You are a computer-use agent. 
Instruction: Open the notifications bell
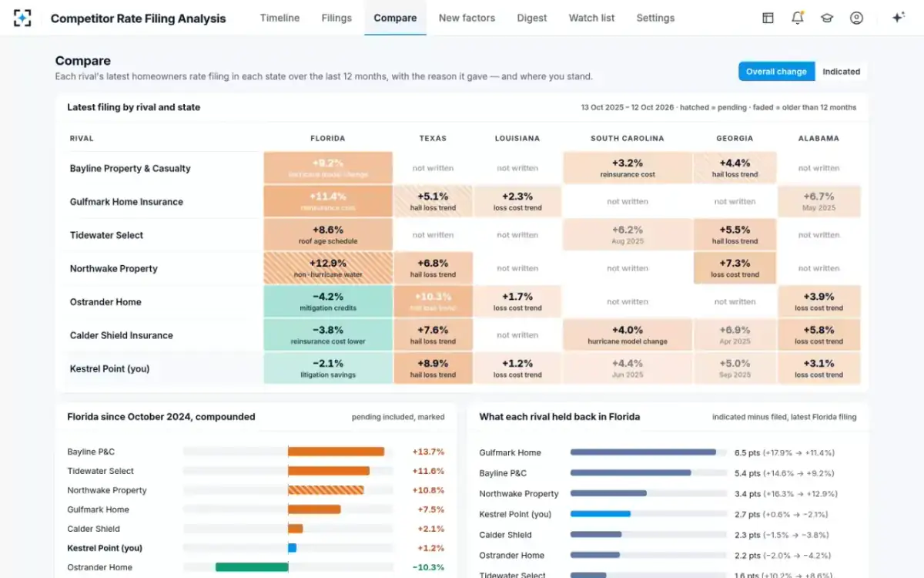click(797, 18)
